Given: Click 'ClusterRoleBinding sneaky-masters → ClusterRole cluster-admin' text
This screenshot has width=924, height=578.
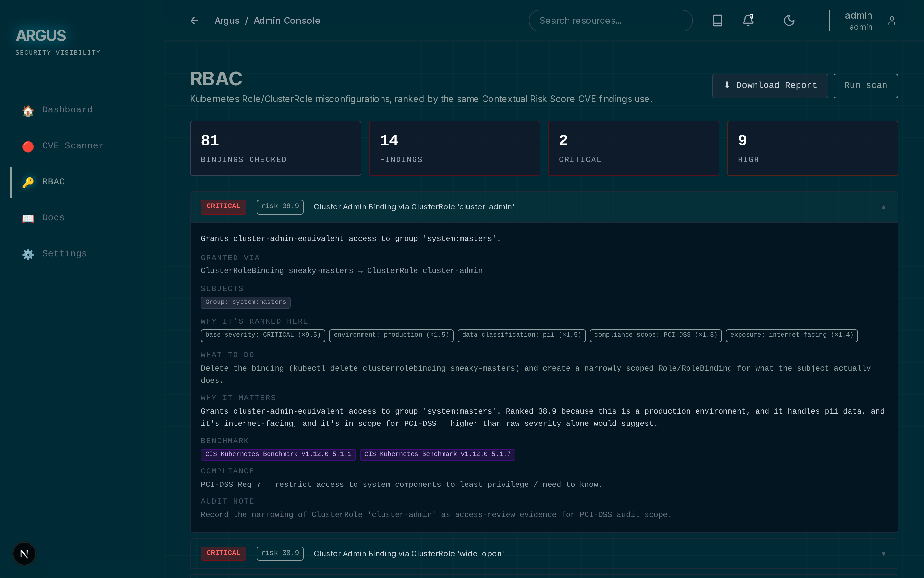Looking at the screenshot, I should point(341,271).
